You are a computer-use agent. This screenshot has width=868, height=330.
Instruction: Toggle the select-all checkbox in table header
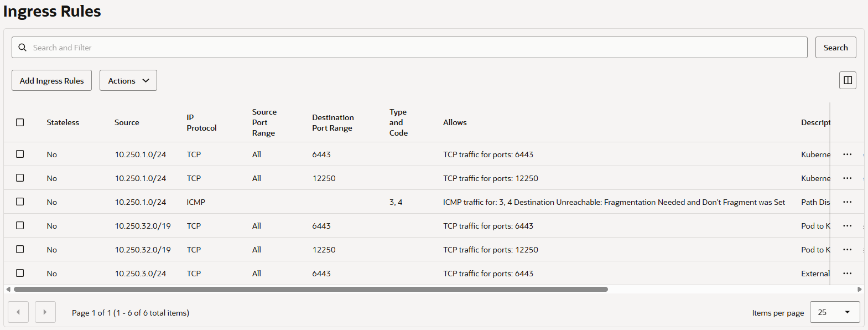[x=20, y=122]
